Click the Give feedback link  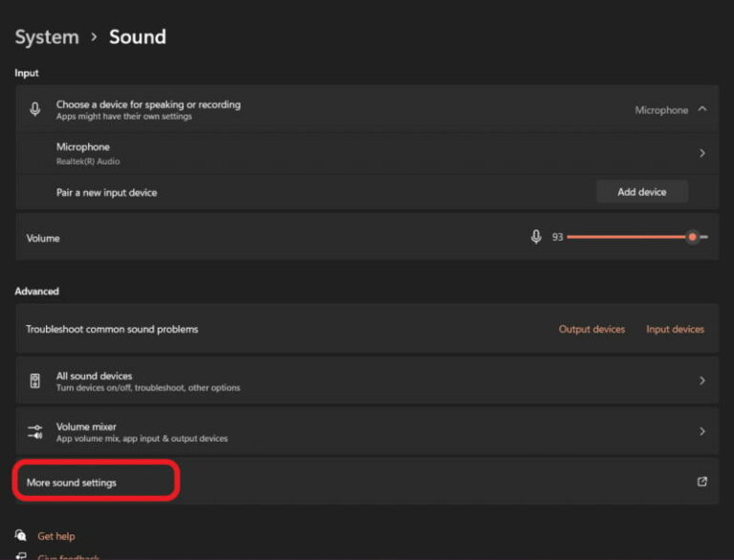68,556
